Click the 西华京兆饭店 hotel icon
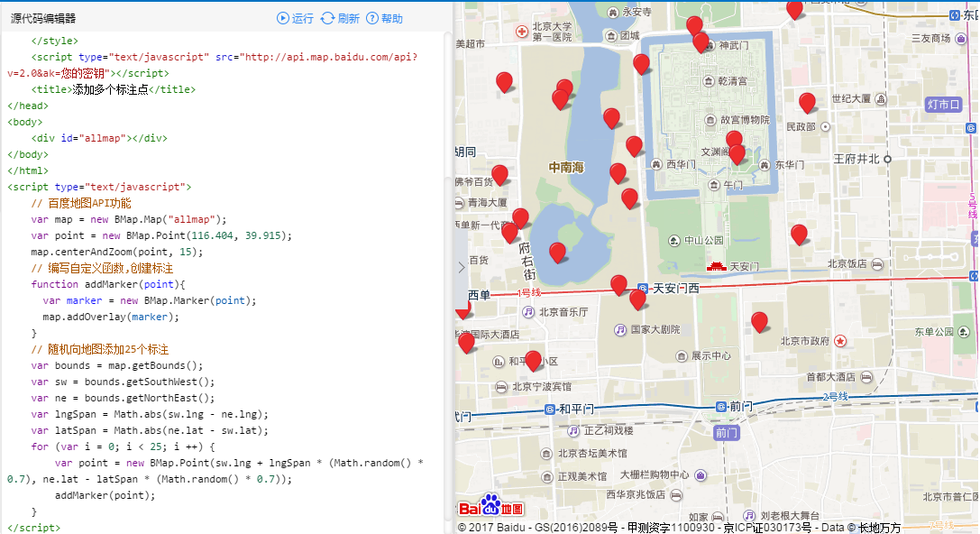Image resolution: width=980 pixels, height=534 pixels. pos(676,495)
